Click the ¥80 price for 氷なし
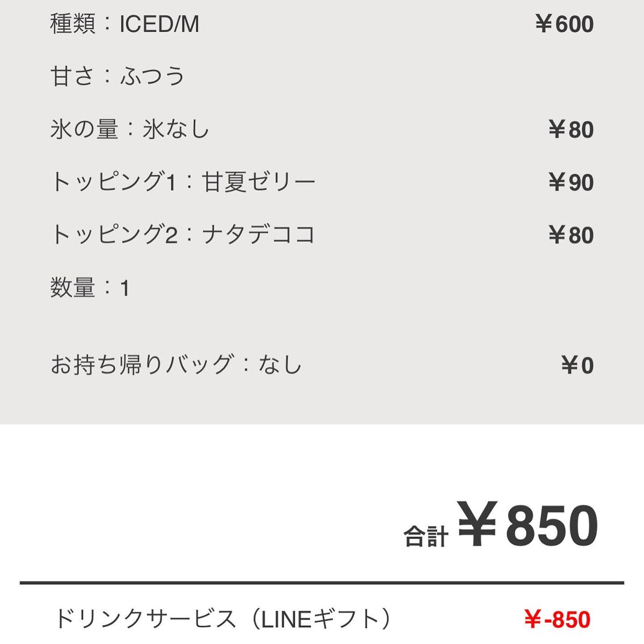644x644 pixels. click(571, 130)
